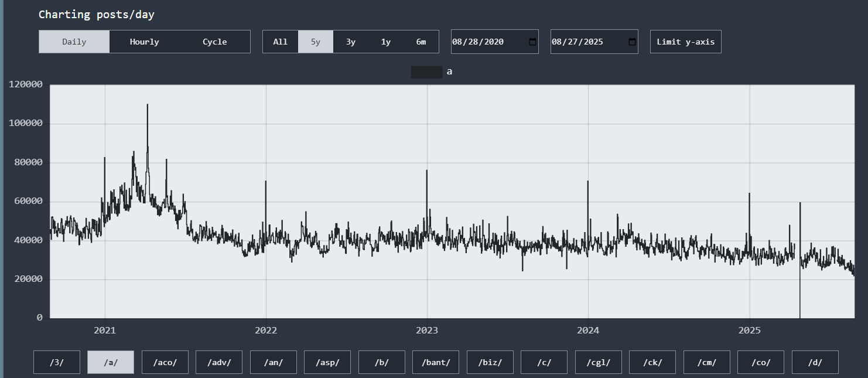868x378 pixels.
Task: Select the /asp/ board
Action: [327, 362]
